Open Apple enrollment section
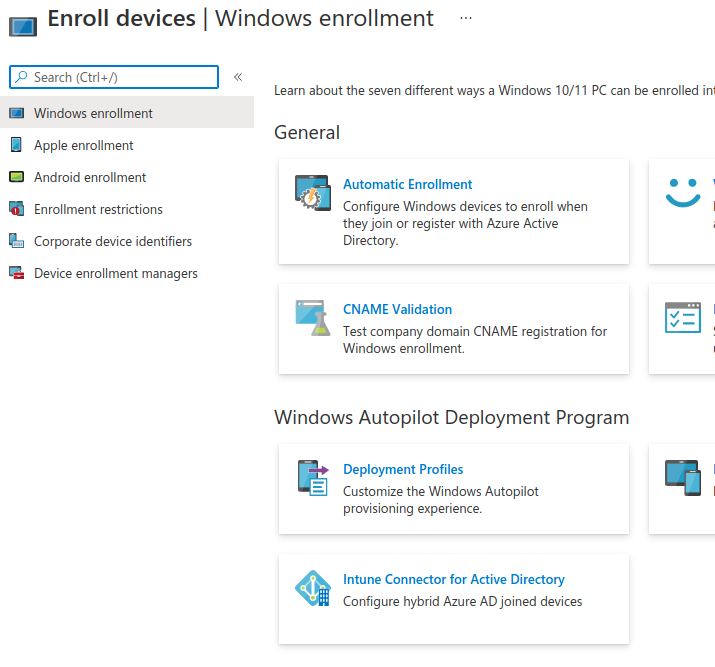The width and height of the screenshot is (715, 667). (83, 145)
